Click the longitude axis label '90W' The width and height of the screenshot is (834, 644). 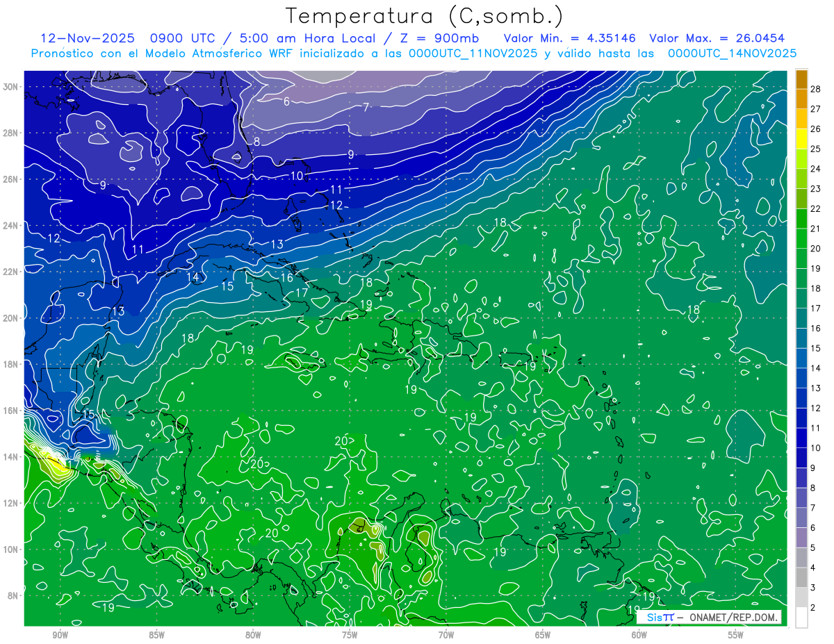(60, 635)
